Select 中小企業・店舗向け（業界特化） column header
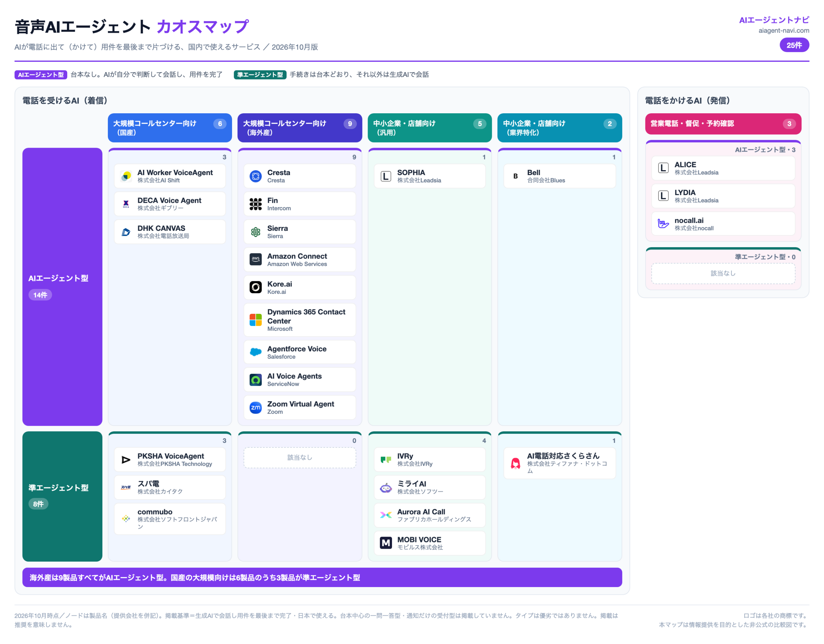 click(559, 128)
